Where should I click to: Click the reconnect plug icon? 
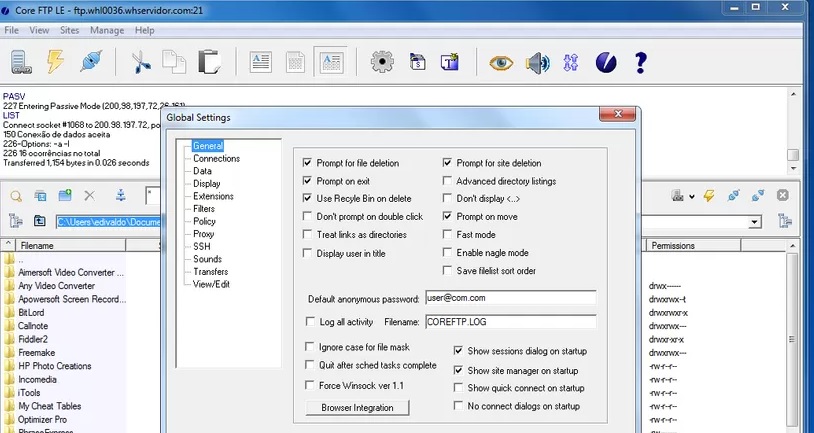91,62
